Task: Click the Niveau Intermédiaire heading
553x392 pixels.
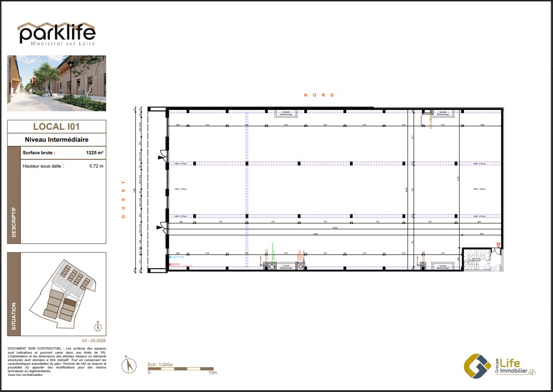Action: click(x=57, y=139)
